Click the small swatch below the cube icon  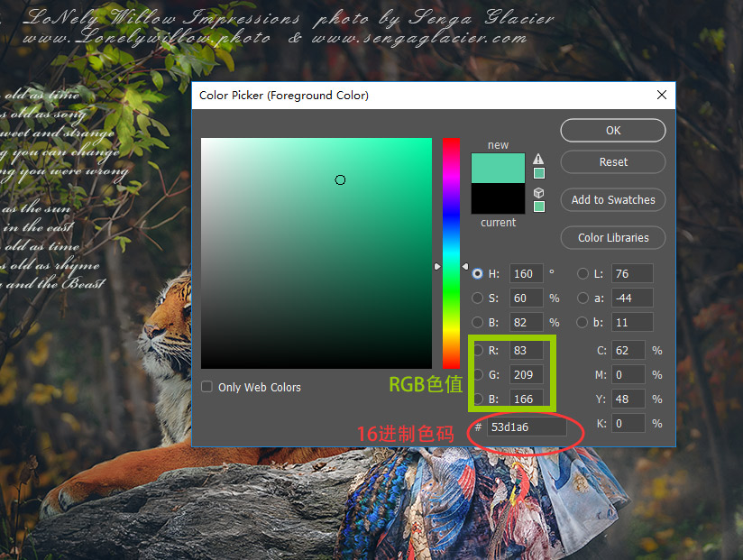(539, 207)
